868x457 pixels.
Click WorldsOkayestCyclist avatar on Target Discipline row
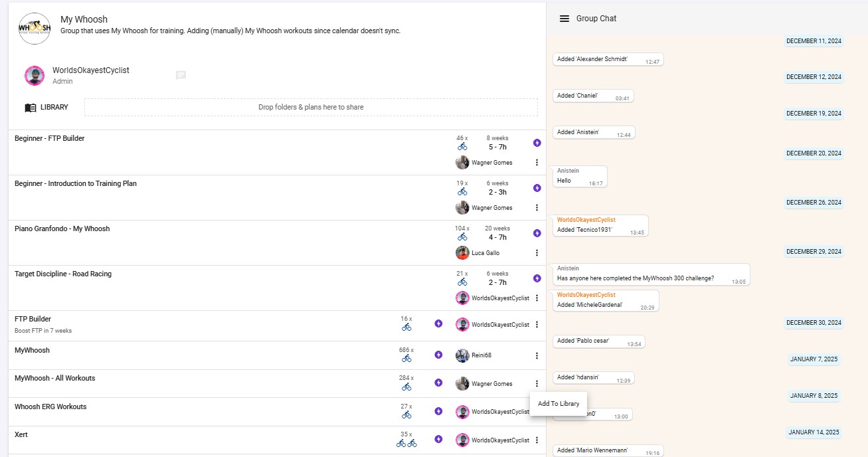click(x=462, y=298)
